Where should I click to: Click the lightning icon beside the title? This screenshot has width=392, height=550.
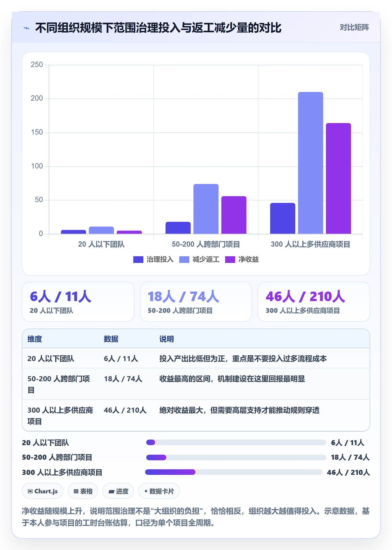[27, 28]
